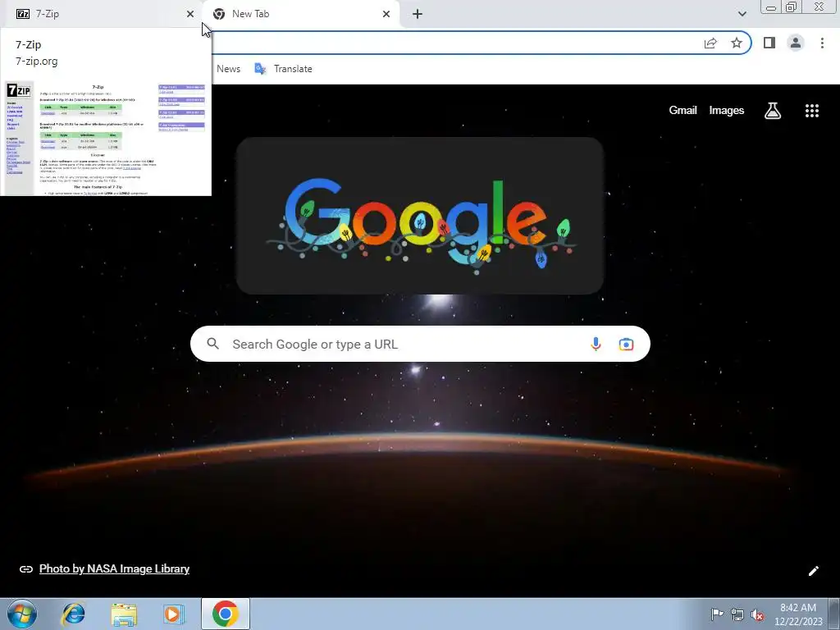The image size is (840, 630).
Task: Open the clock showing 8:42 AM
Action: [x=797, y=614]
